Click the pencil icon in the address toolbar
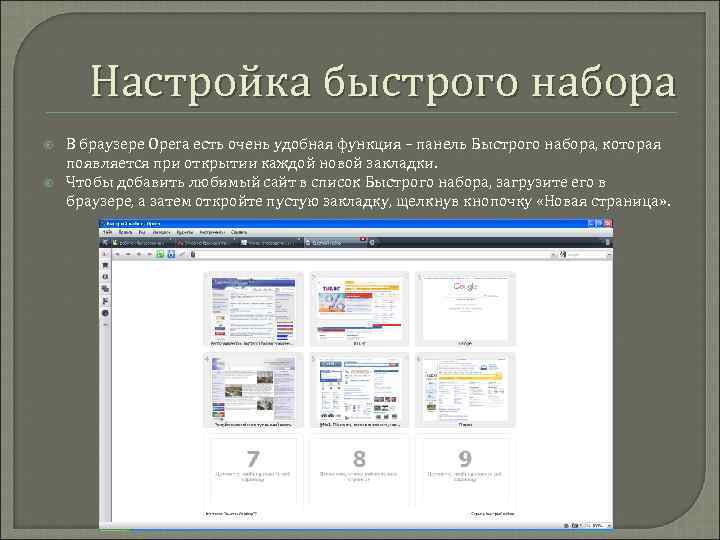The image size is (720, 540). (182, 254)
